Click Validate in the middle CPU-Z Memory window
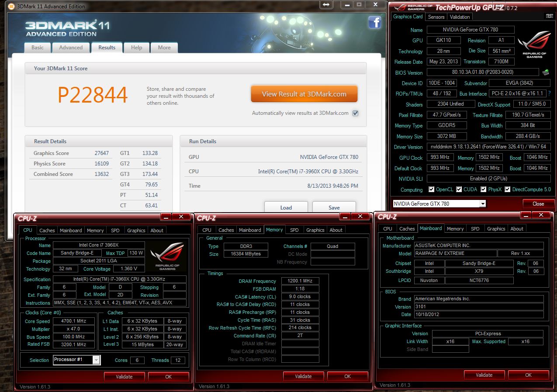Screen dimensions: 557x392 click(304, 376)
